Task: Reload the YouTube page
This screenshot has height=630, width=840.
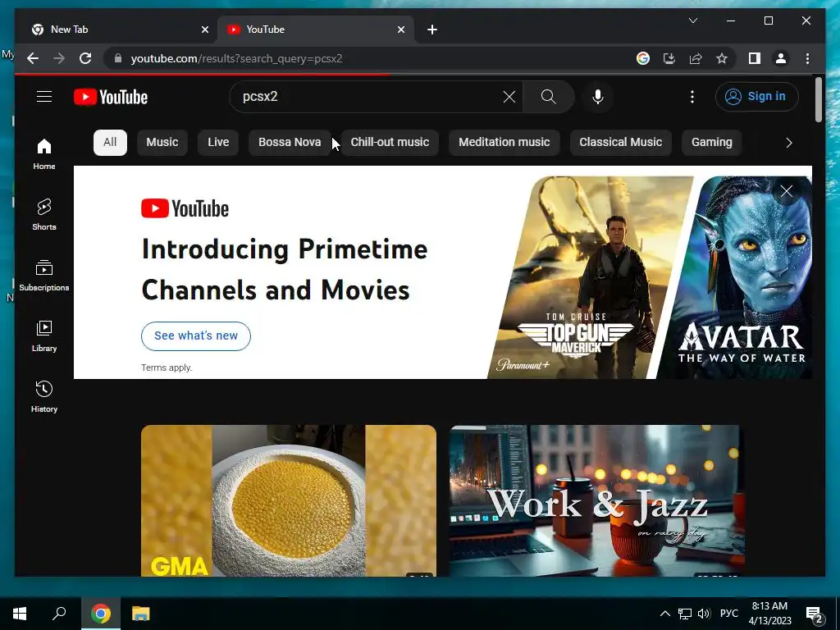Action: tap(85, 58)
